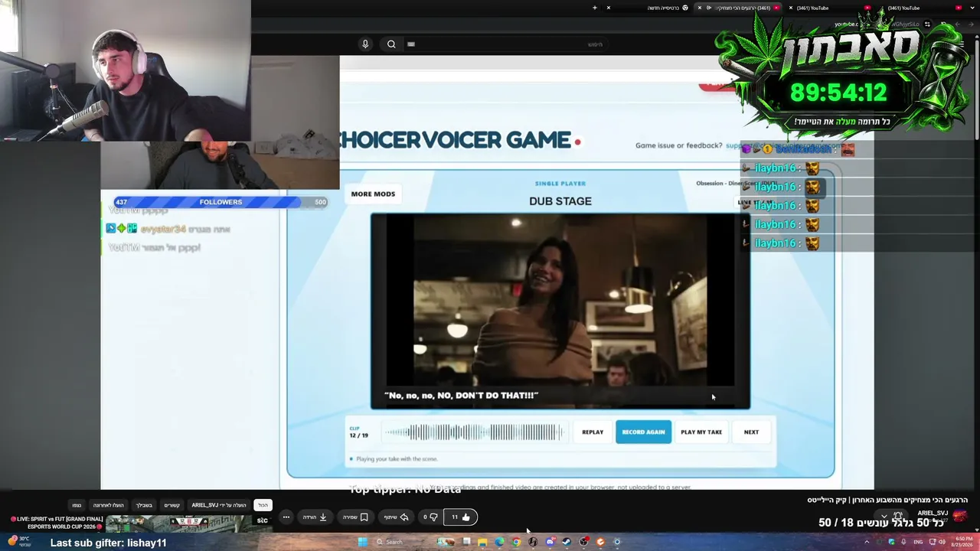Viewport: 980px width, 551px height.
Task: Click the share arrow button
Action: pyautogui.click(x=397, y=517)
